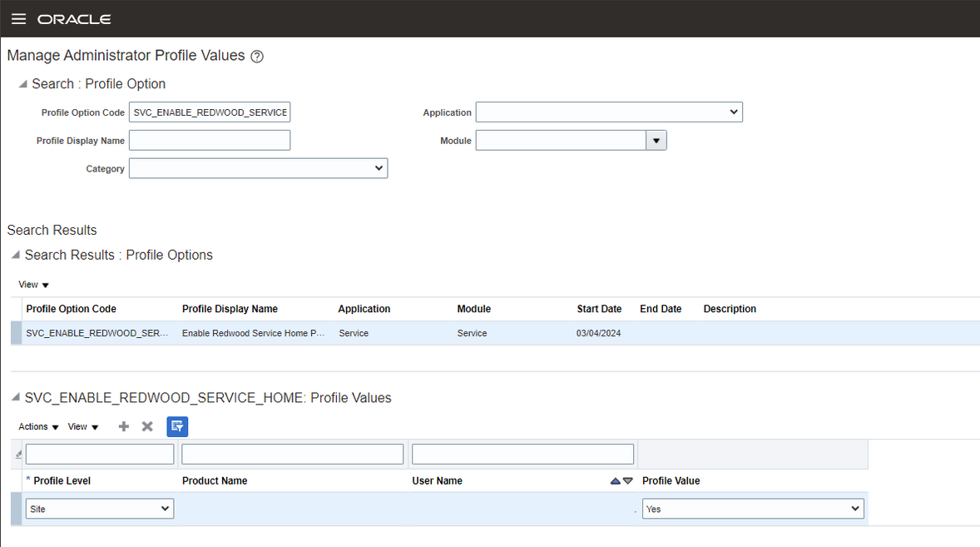
Task: Click the User Name column header
Action: coord(437,480)
